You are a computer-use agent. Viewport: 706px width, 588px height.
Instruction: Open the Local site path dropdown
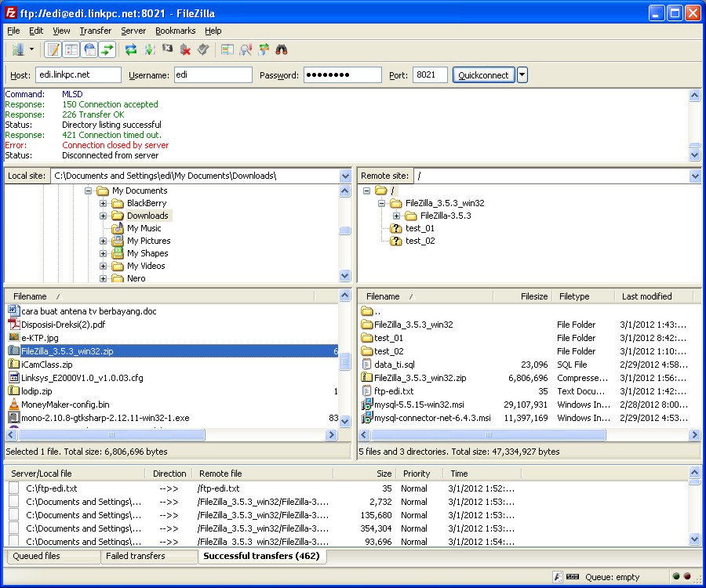[x=345, y=176]
